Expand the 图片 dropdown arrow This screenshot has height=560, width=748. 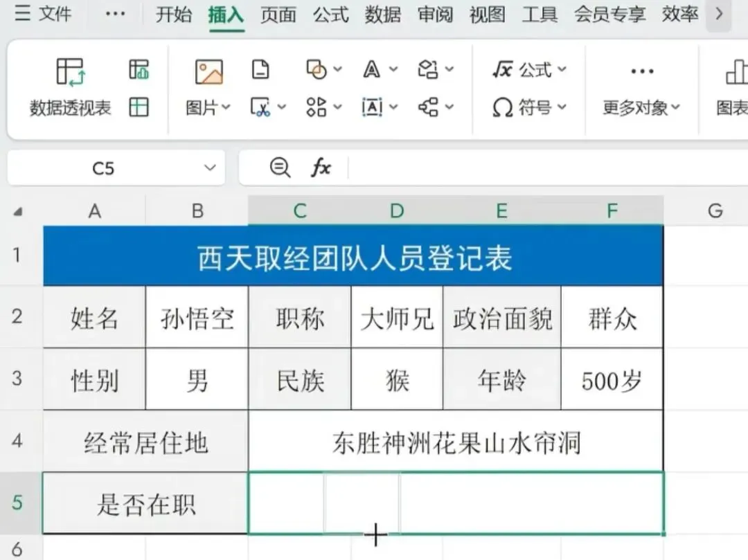226,107
